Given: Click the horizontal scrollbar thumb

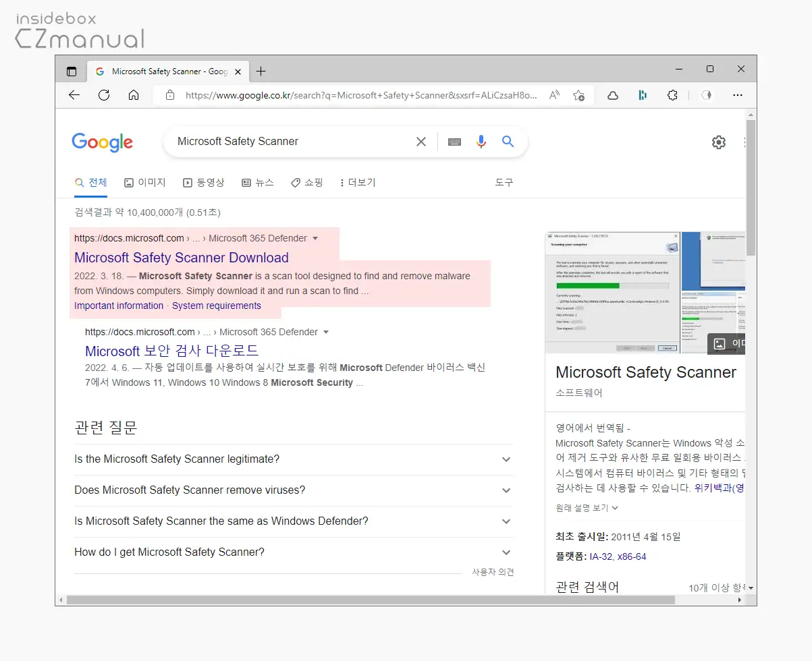Looking at the screenshot, I should point(371,600).
